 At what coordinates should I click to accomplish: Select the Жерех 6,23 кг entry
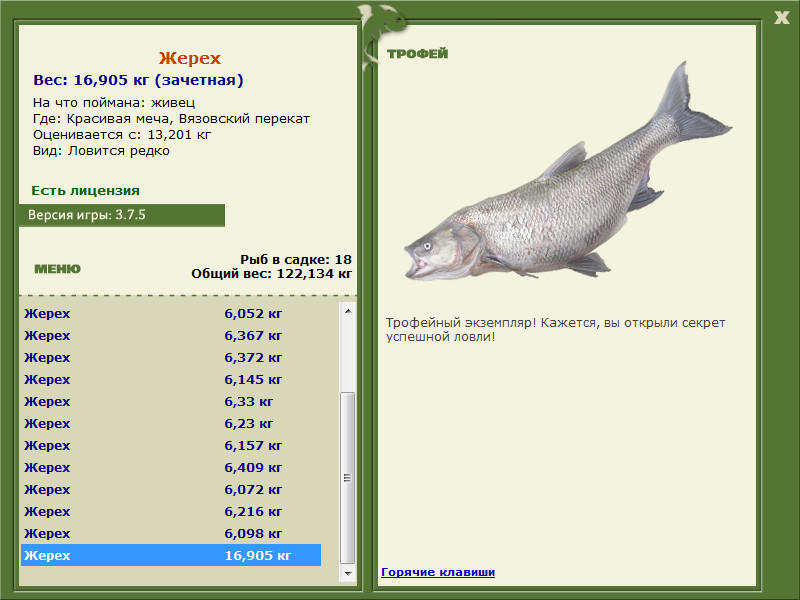click(x=171, y=423)
